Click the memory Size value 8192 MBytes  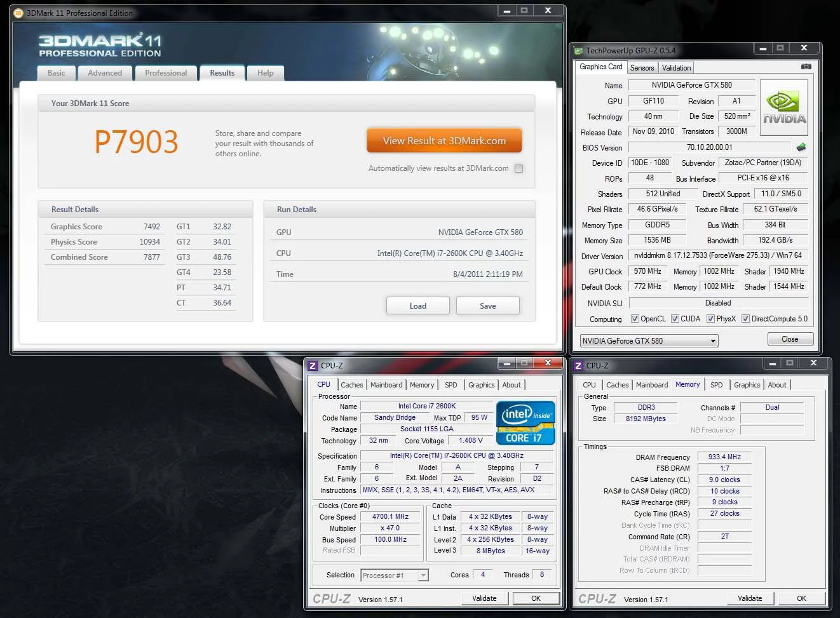click(646, 419)
